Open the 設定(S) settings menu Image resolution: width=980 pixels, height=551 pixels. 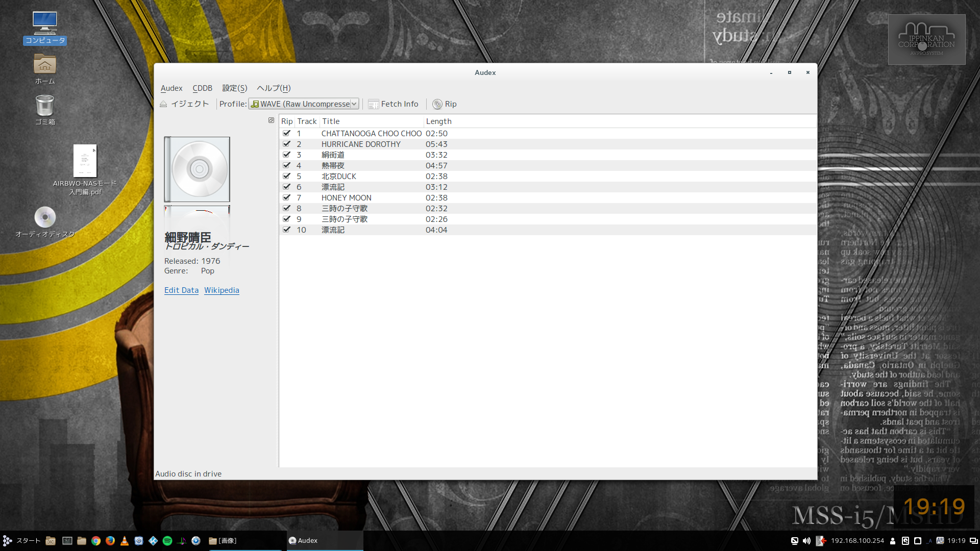[x=234, y=88]
